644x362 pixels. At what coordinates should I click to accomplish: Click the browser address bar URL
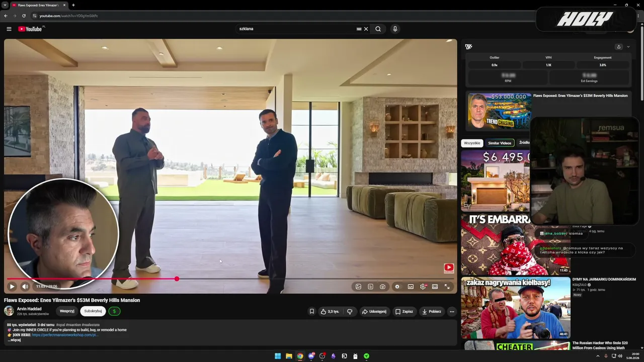pyautogui.click(x=68, y=16)
